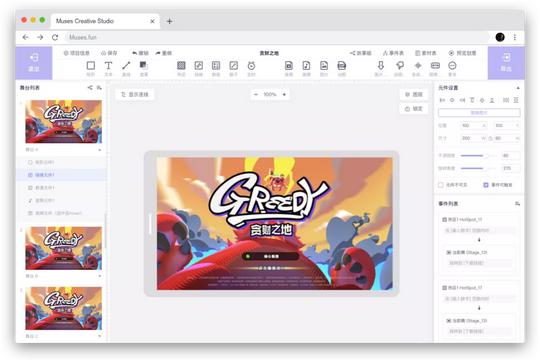
Task: Select the text (T) tool
Action: (108, 65)
